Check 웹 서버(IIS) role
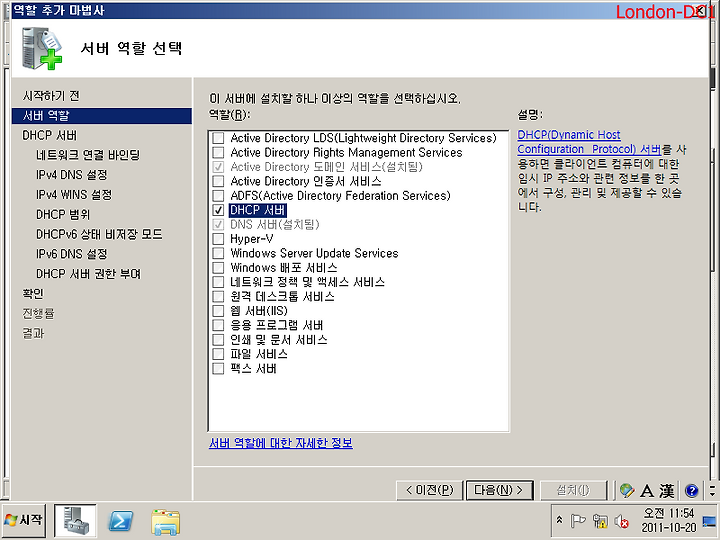 [218, 311]
